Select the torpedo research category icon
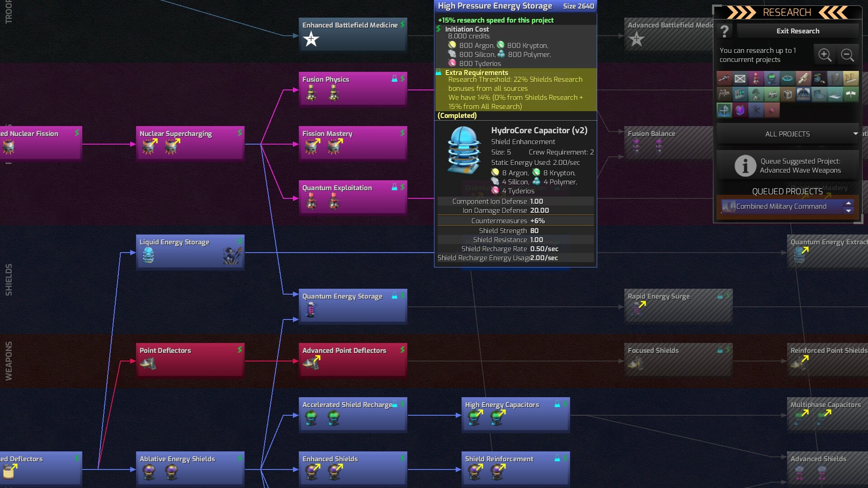868x488 pixels. 803,79
